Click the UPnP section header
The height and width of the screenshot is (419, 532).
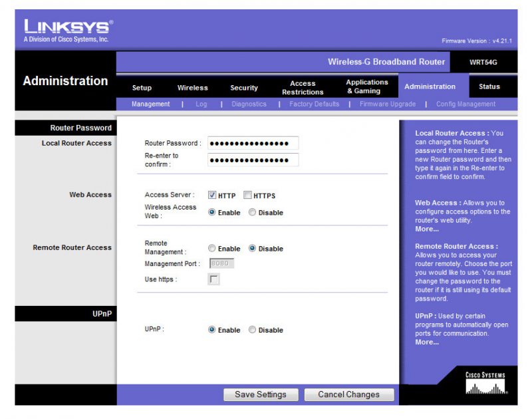click(x=102, y=314)
